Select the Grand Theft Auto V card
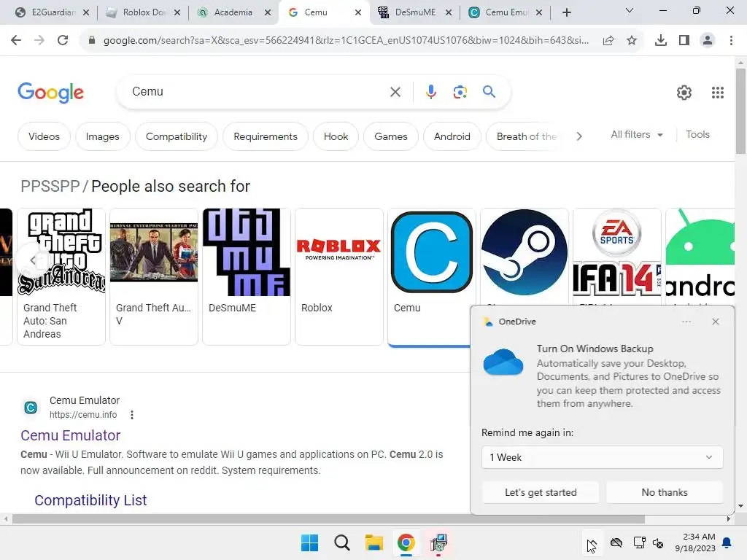747x560 pixels. click(154, 276)
